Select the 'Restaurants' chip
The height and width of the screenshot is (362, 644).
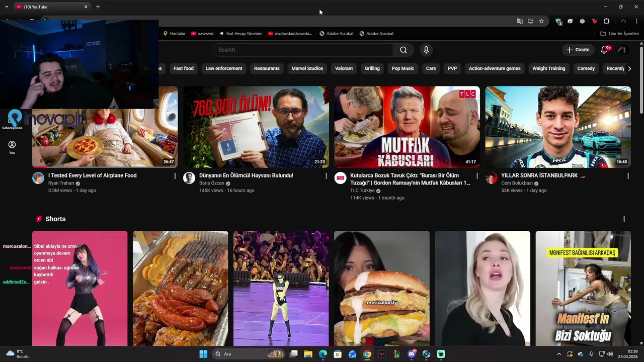(267, 68)
